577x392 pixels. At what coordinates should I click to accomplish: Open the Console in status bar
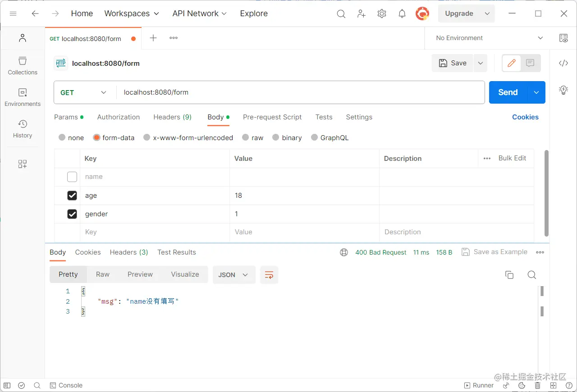coord(66,385)
